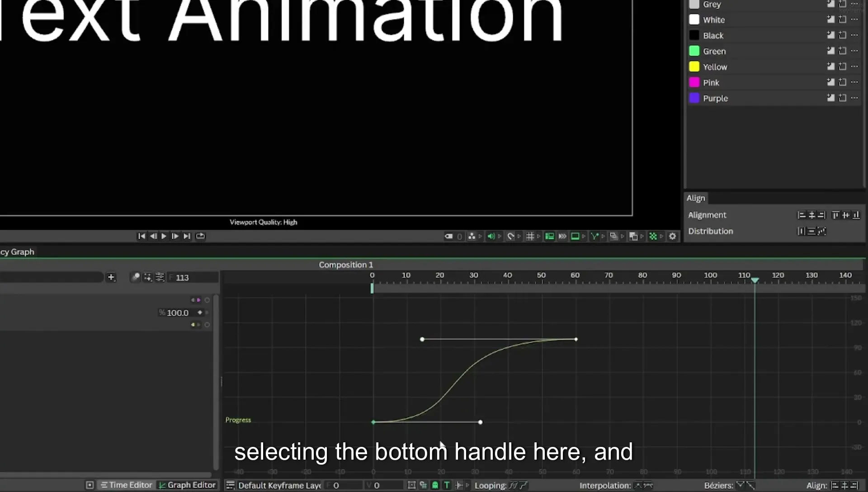Start playback with the play button

(164, 236)
